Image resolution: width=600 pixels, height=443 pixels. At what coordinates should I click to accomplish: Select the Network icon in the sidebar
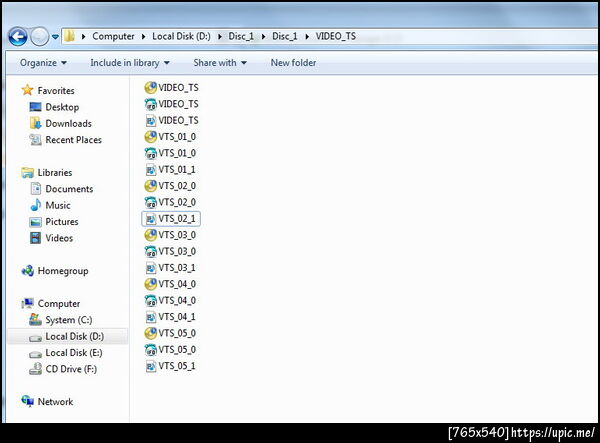click(28, 402)
